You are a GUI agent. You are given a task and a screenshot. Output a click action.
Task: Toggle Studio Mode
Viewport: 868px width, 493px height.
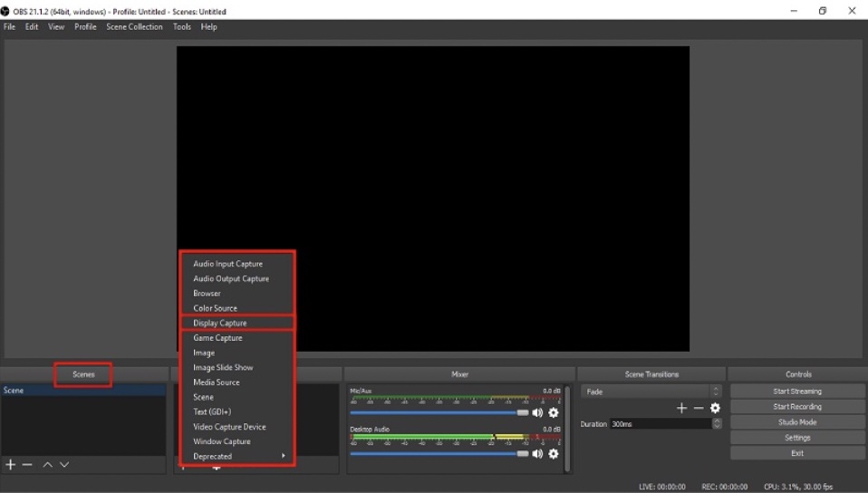coord(796,422)
